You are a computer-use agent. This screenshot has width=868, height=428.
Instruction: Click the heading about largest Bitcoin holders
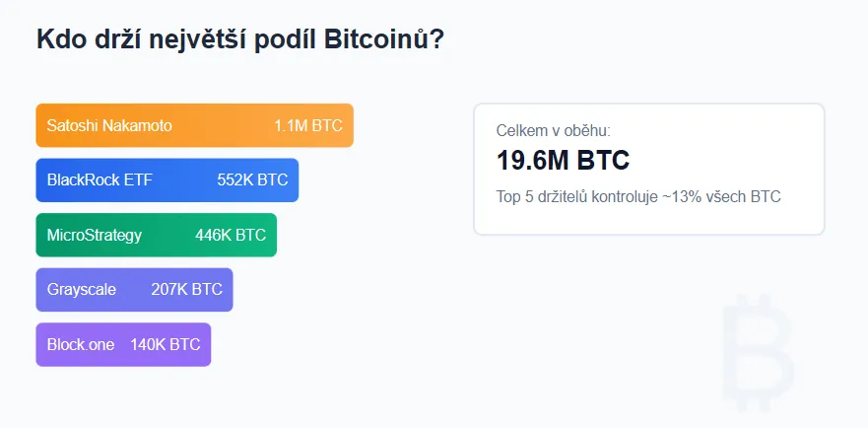tap(239, 40)
